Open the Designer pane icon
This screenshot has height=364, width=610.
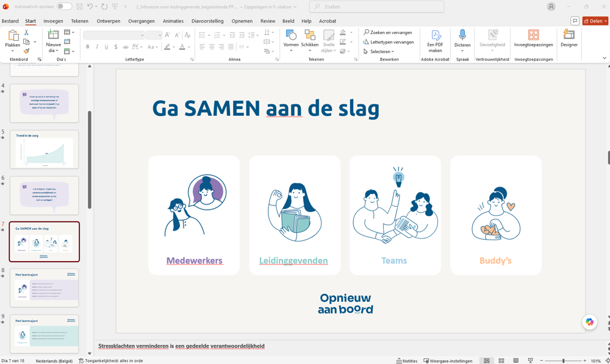[x=569, y=35]
